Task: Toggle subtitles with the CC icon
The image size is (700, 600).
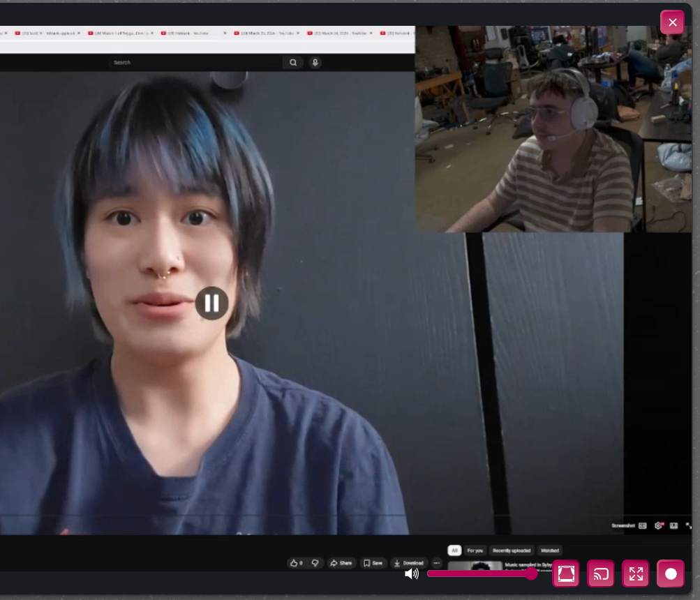Action: pos(642,525)
